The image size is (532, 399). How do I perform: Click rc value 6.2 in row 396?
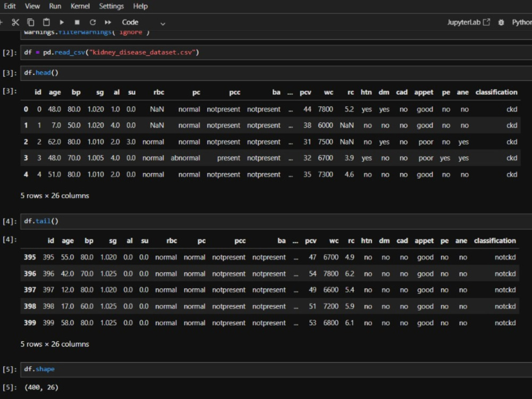tap(350, 274)
